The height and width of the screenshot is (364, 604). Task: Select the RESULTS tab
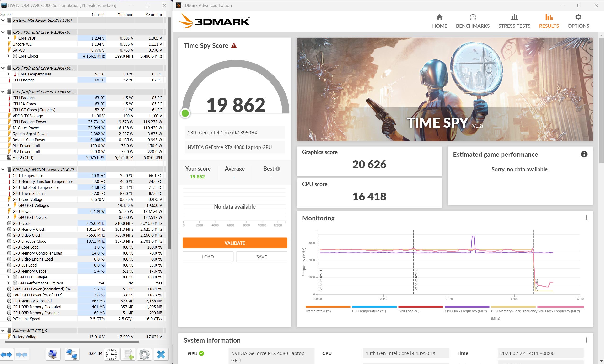click(x=549, y=21)
